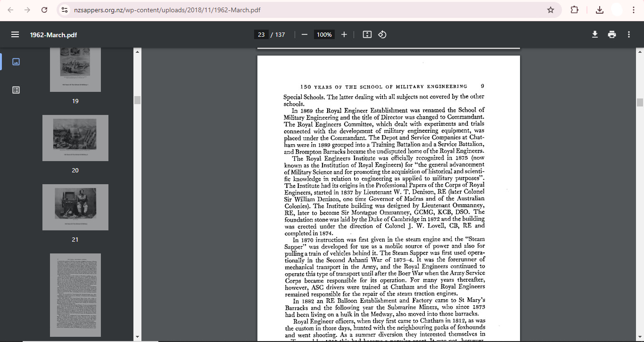This screenshot has width=644, height=342.
Task: Click the total pages text '137'
Action: [x=280, y=34]
